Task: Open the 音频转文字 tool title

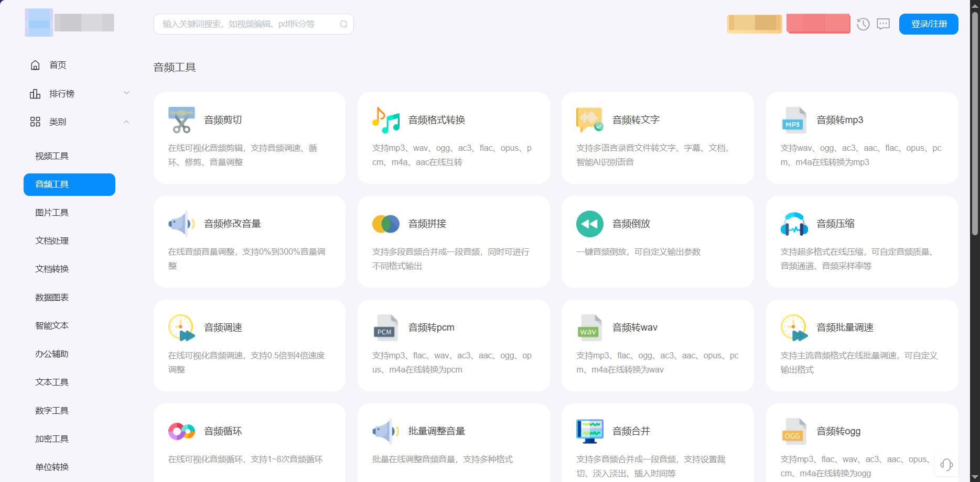Action: (636, 120)
